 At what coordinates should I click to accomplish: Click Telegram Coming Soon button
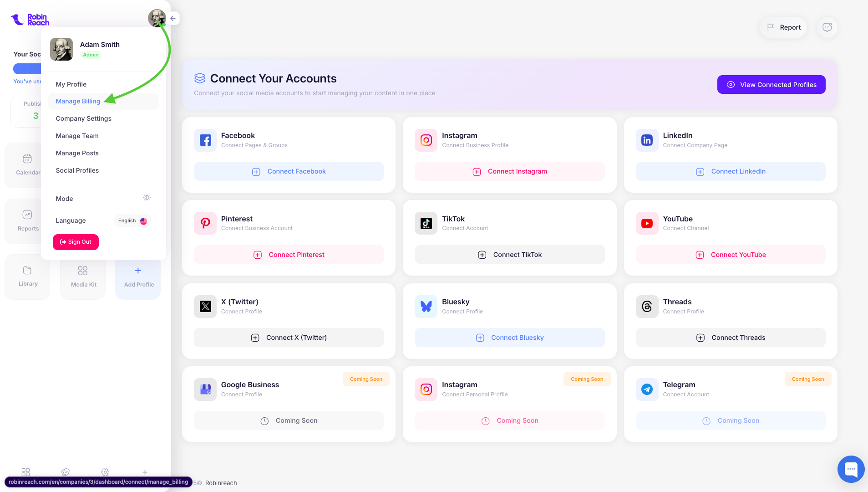tap(730, 420)
